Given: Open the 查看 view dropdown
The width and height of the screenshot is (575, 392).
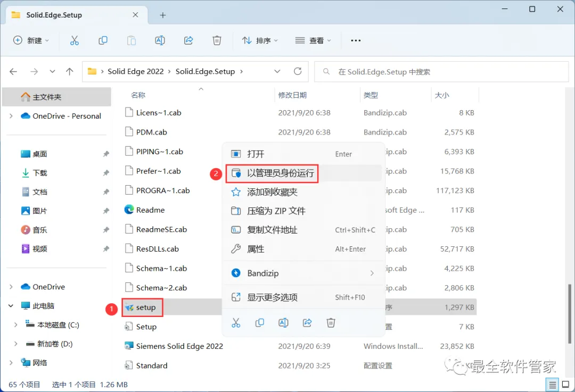Looking at the screenshot, I should pyautogui.click(x=313, y=40).
